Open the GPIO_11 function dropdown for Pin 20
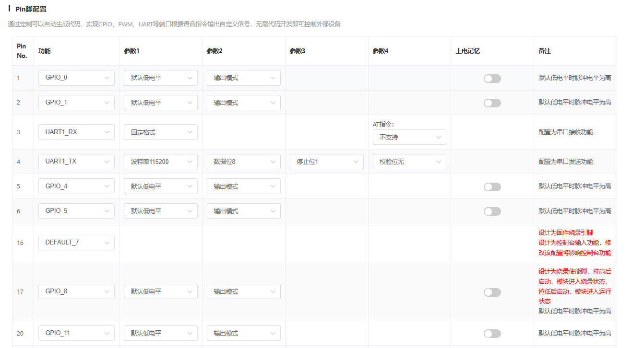 click(x=76, y=333)
